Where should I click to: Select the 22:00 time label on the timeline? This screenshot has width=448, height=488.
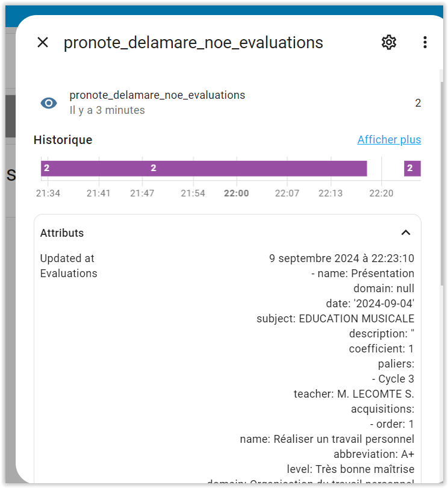pos(237,193)
